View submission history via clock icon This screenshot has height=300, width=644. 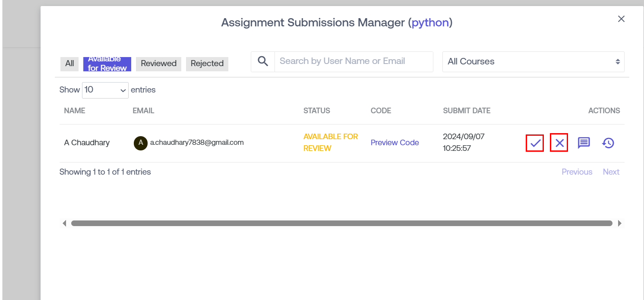pyautogui.click(x=608, y=143)
